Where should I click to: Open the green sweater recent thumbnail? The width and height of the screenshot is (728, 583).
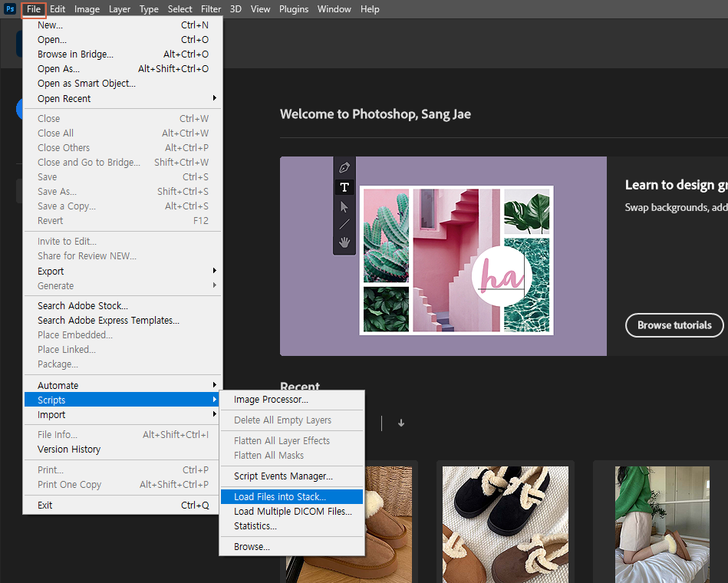[662, 525]
